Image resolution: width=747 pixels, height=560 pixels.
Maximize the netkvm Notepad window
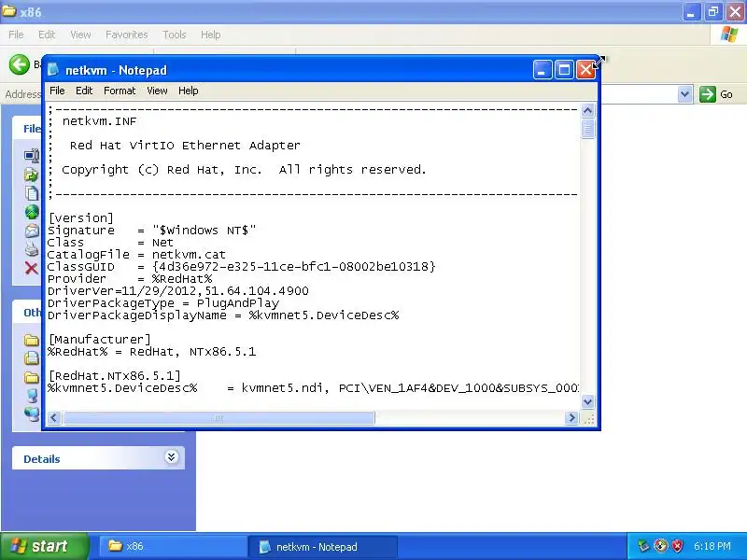[564, 70]
